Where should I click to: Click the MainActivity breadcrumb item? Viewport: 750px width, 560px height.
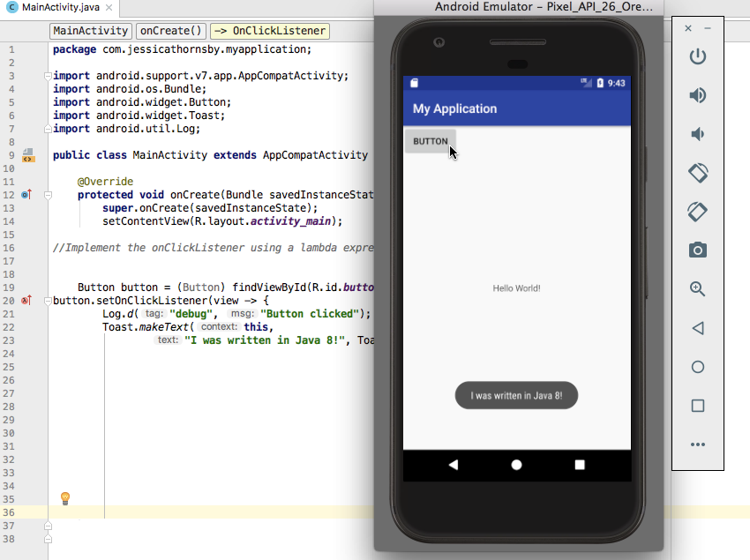(x=90, y=31)
